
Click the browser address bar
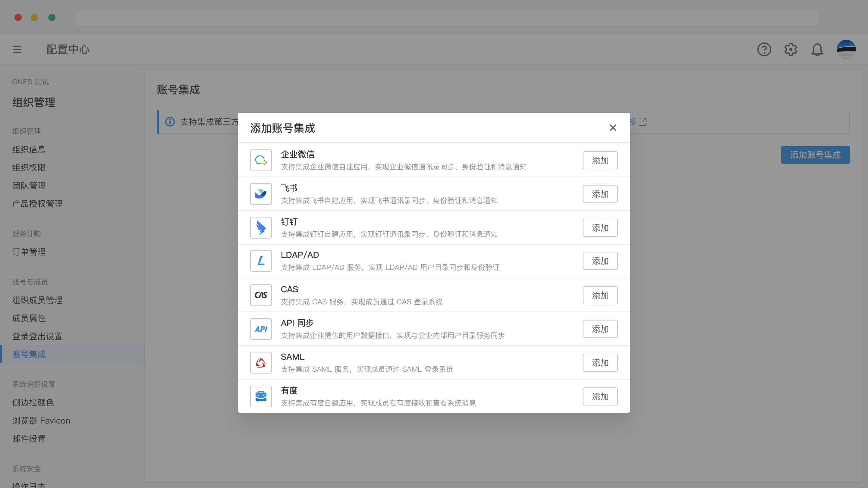coord(447,17)
